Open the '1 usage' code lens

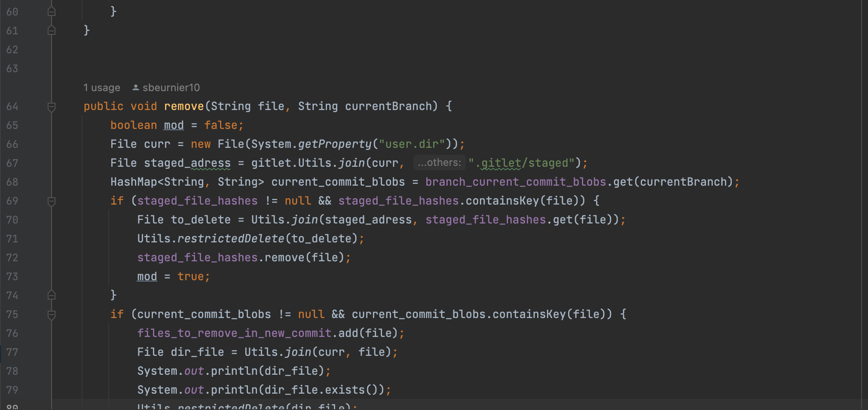102,88
